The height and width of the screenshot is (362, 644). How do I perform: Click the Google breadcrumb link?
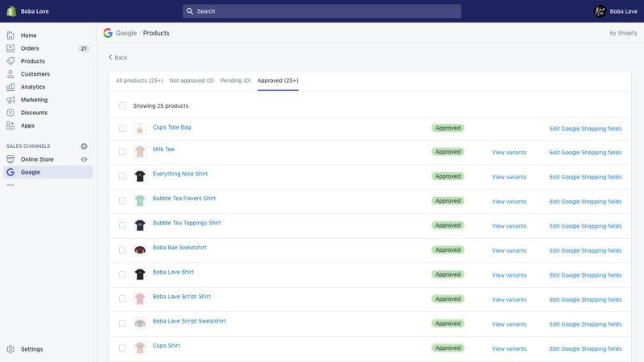pos(126,33)
